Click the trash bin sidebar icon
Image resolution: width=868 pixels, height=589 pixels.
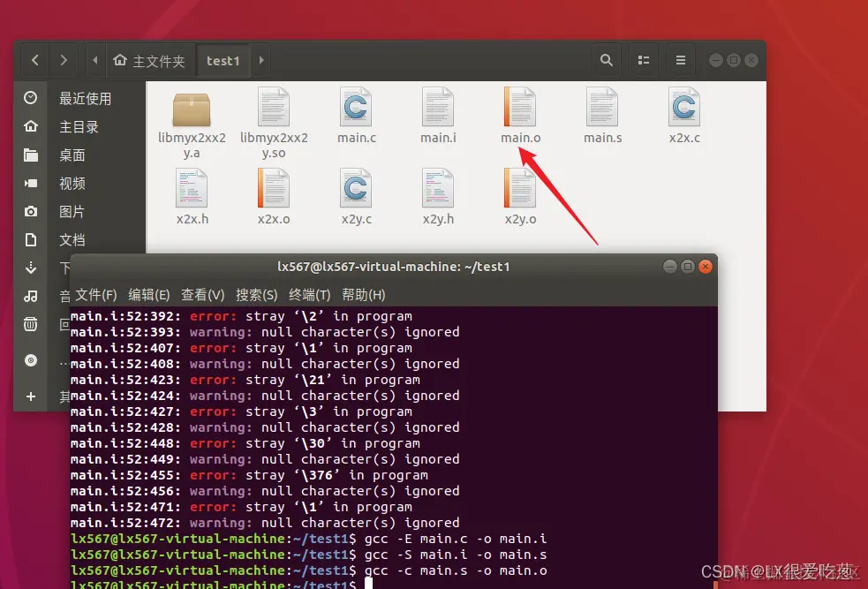tap(30, 324)
